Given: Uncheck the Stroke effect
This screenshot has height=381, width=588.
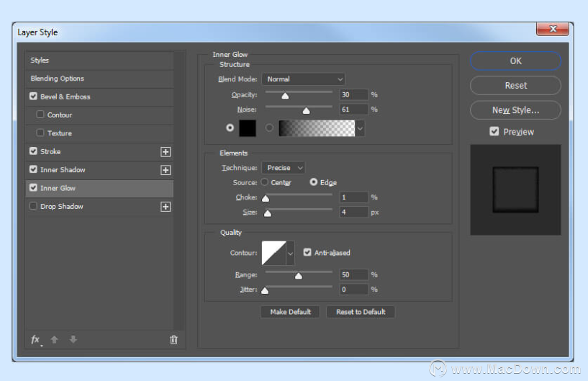Looking at the screenshot, I should point(33,151).
